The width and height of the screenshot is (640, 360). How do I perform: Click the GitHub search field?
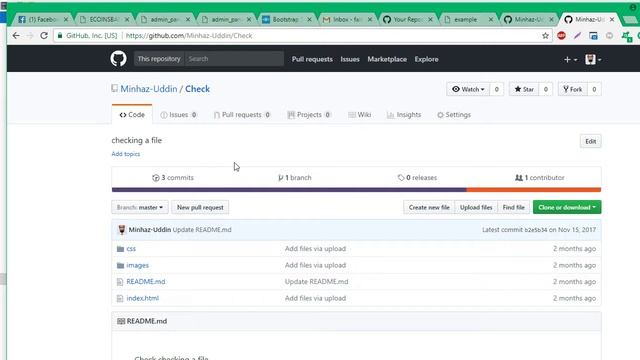234,59
